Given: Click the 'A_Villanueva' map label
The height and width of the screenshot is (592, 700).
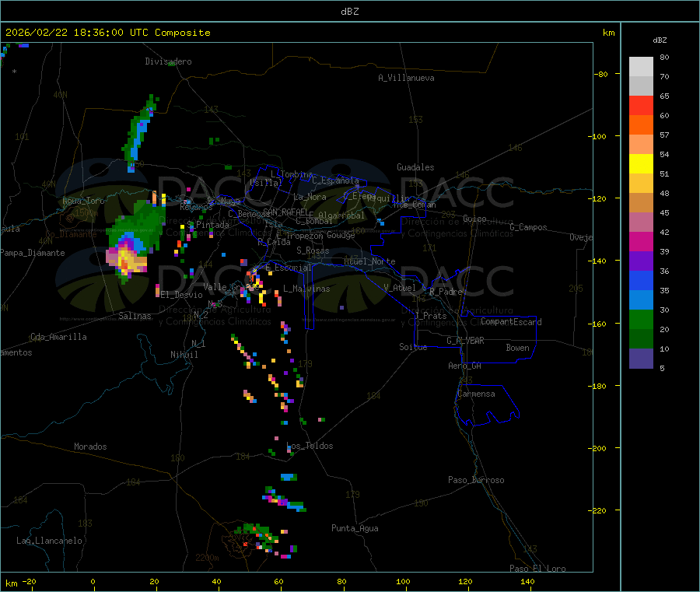Looking at the screenshot, I should (406, 78).
